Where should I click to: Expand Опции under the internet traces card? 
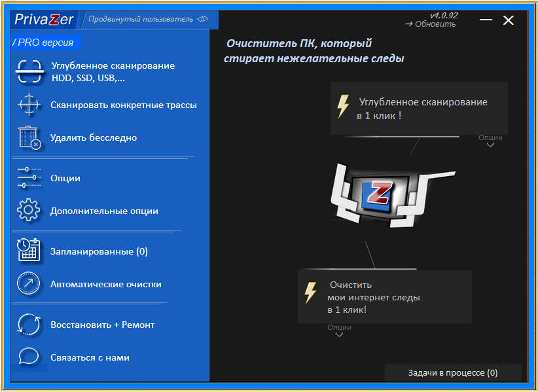[339, 330]
